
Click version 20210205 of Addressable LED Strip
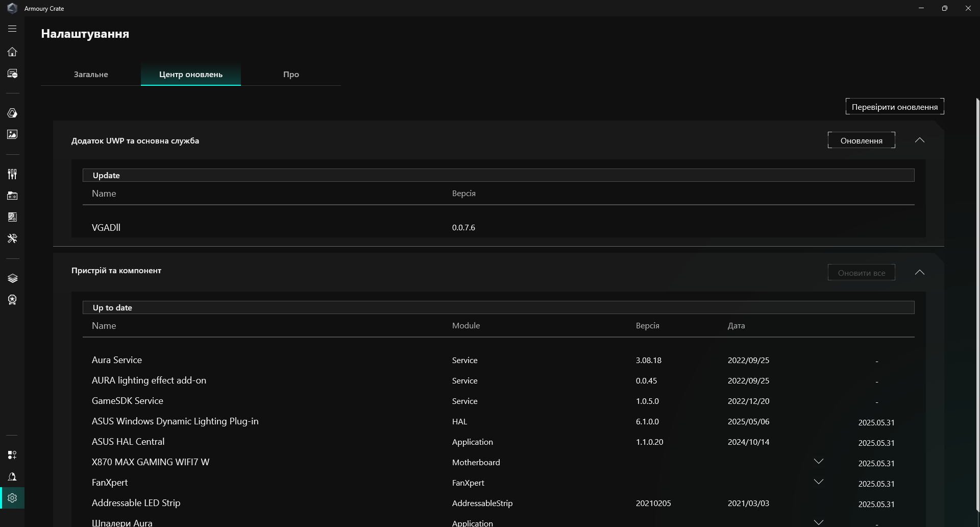(x=653, y=504)
